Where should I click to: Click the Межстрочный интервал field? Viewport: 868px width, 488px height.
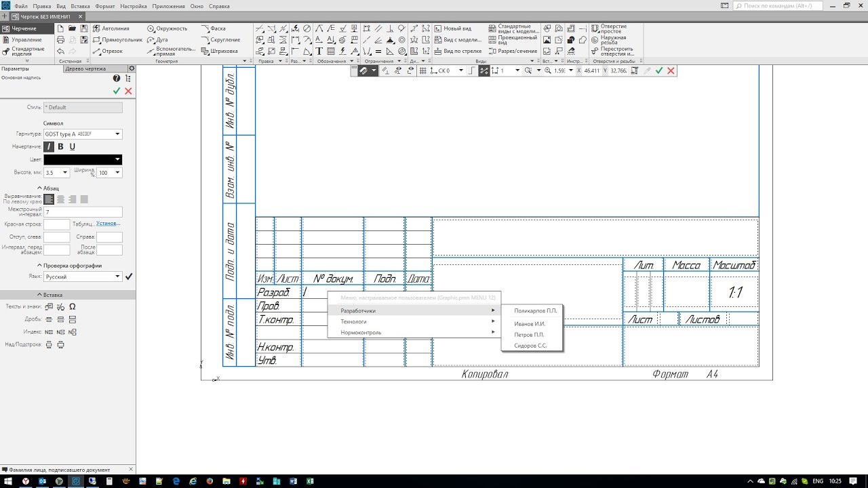(83, 212)
